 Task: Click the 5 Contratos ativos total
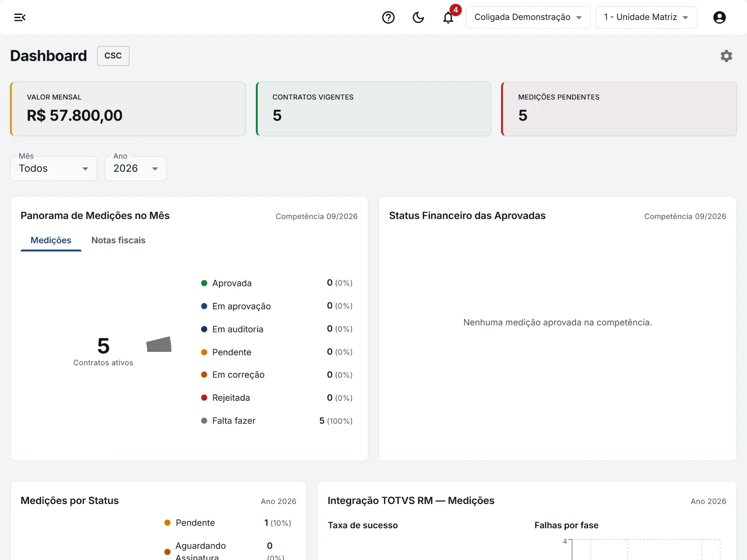(103, 351)
